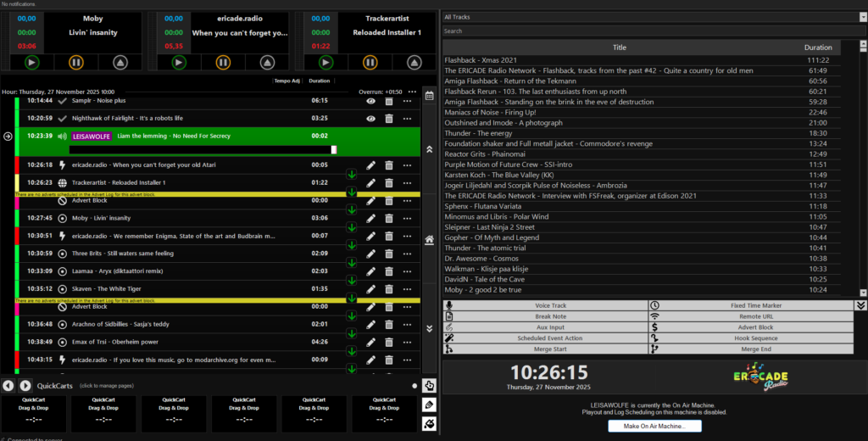Toggle eye icon for Nighthawk of Fairlight
Screen dimensions: 868x441
(x=370, y=118)
